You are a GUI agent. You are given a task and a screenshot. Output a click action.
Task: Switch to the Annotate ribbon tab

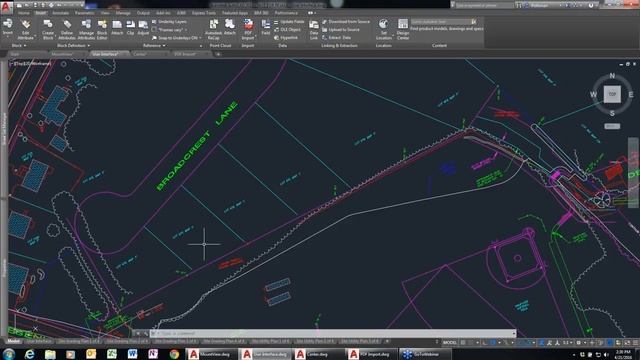[x=60, y=13]
